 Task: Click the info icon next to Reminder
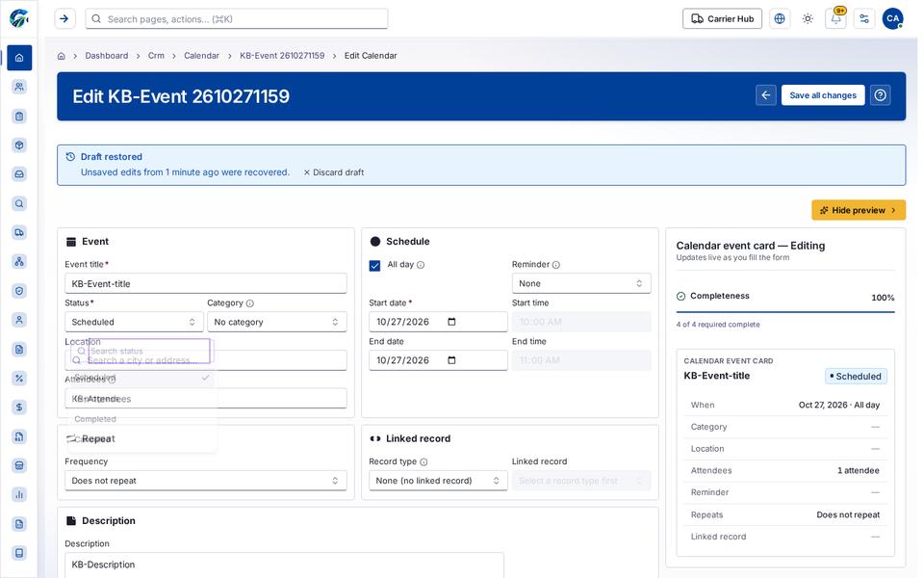555,265
